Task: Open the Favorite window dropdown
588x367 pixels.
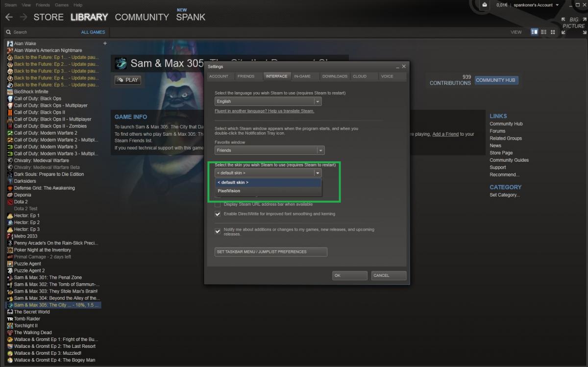Action: pos(269,150)
